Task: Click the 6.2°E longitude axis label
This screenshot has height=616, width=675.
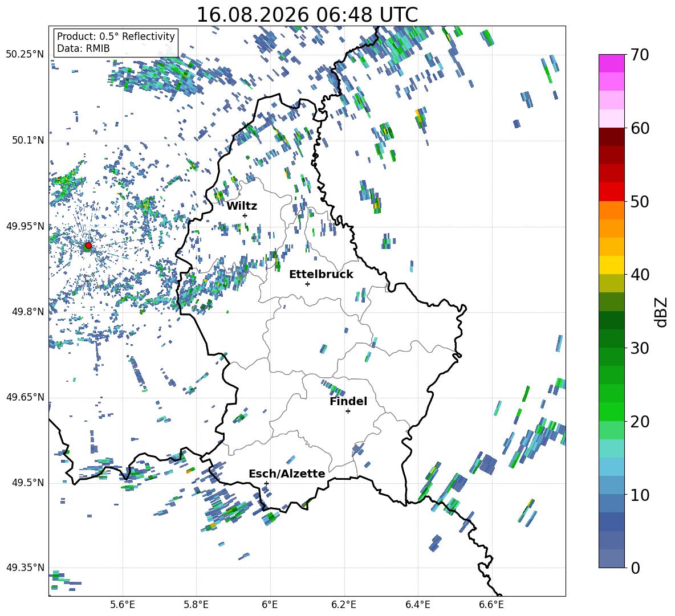Action: [344, 605]
